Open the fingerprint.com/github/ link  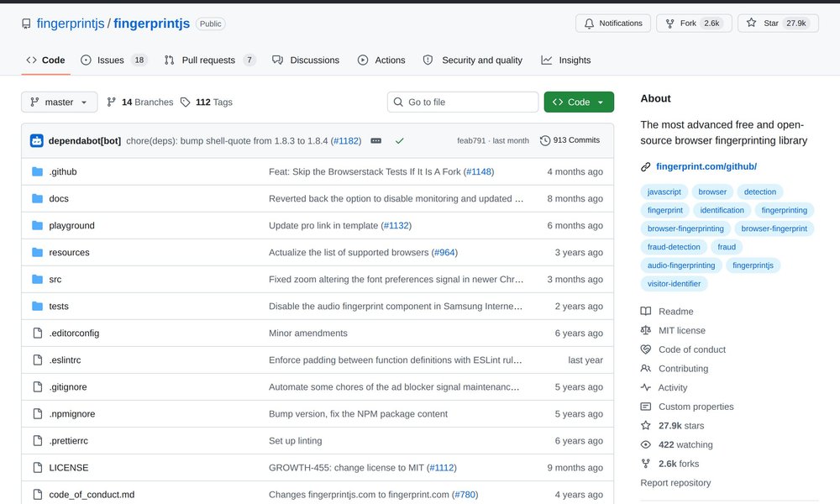point(706,166)
